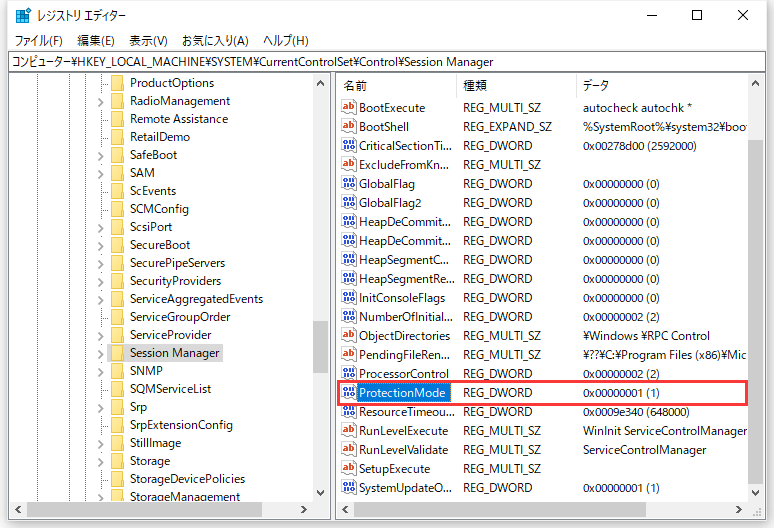Screen dimensions: 774x528
Task: Click the RunLevelExecute value icon
Action: point(349,431)
